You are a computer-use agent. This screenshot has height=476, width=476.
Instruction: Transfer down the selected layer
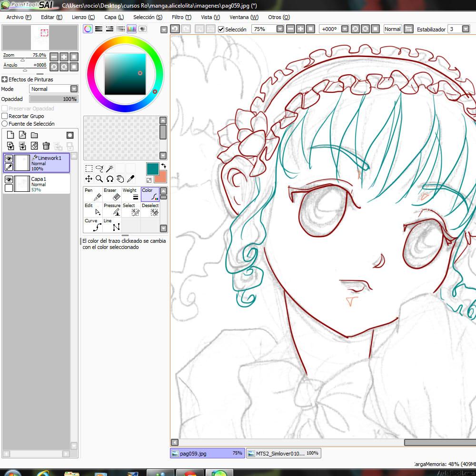[x=10, y=146]
